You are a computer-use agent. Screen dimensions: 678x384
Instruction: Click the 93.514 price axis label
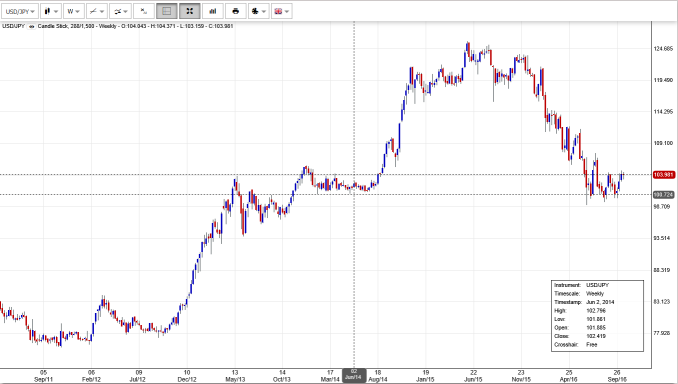coord(662,238)
